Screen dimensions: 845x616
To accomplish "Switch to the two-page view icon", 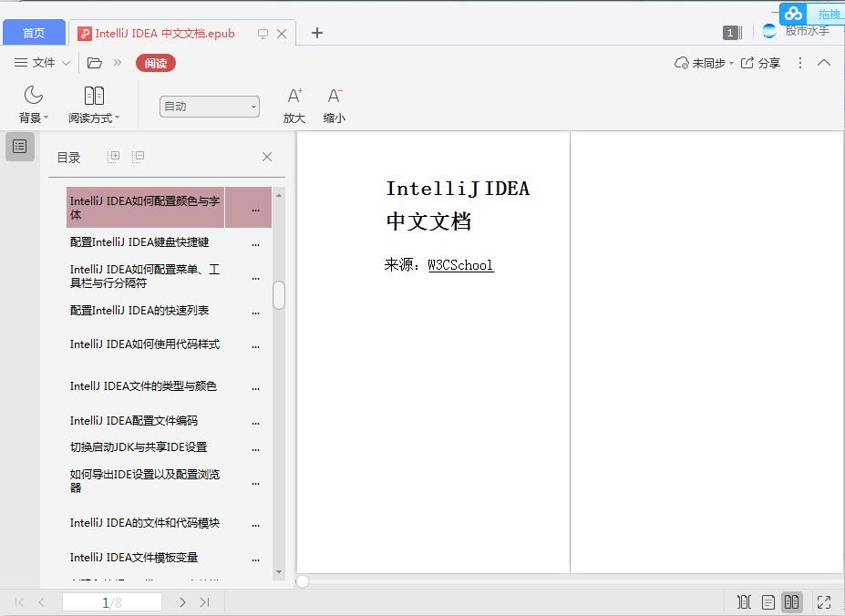I will 791,602.
